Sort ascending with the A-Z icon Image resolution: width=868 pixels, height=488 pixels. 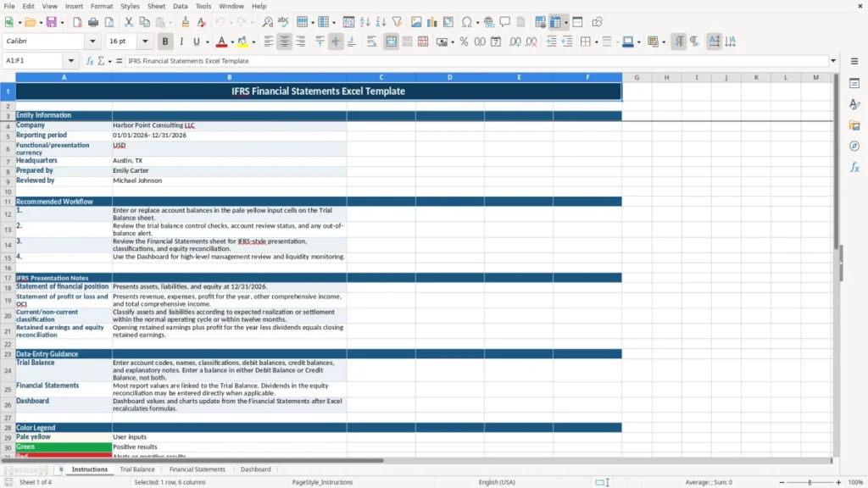364,22
